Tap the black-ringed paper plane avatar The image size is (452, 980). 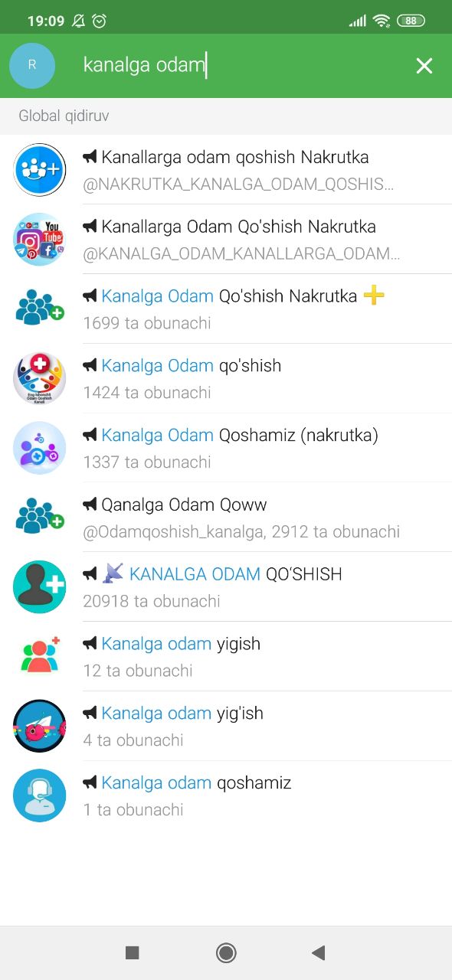pyautogui.click(x=40, y=726)
